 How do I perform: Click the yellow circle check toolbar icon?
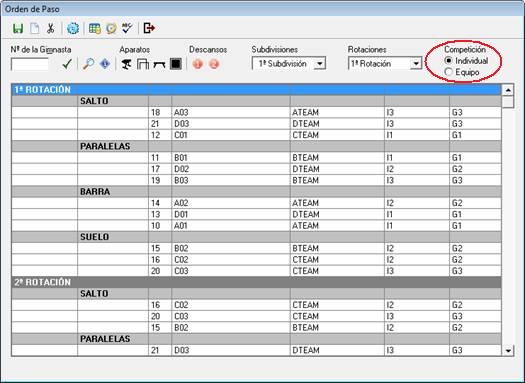[x=111, y=28]
